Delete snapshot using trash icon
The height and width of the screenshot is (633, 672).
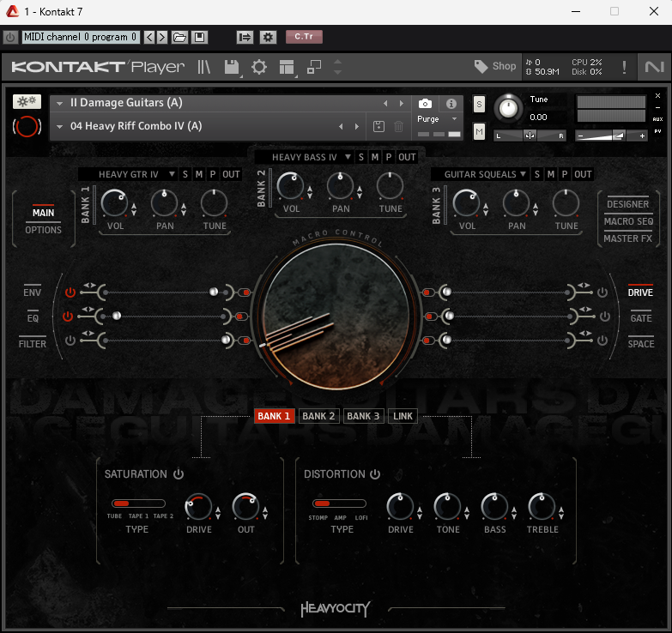(398, 126)
